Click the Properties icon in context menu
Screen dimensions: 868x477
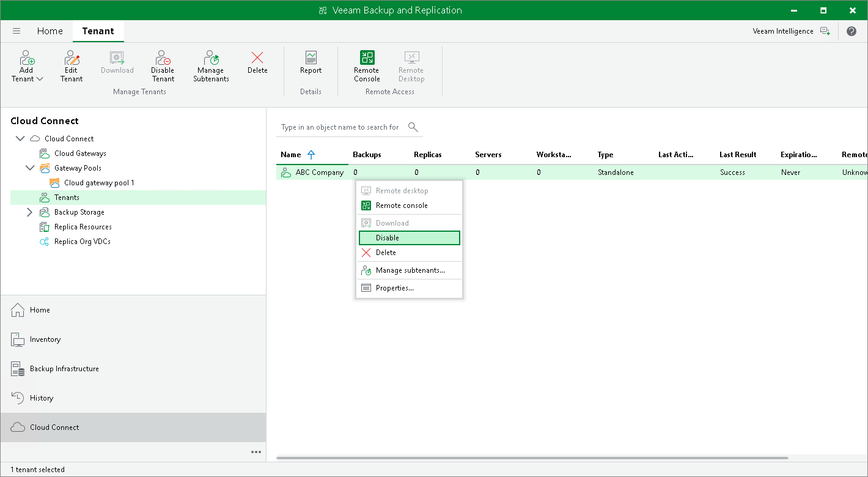tap(366, 288)
